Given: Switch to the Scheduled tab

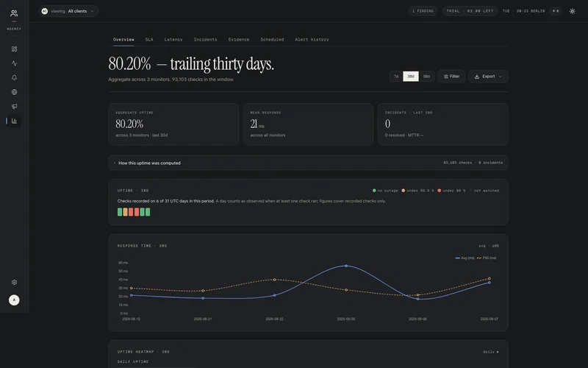Looking at the screenshot, I should (272, 40).
